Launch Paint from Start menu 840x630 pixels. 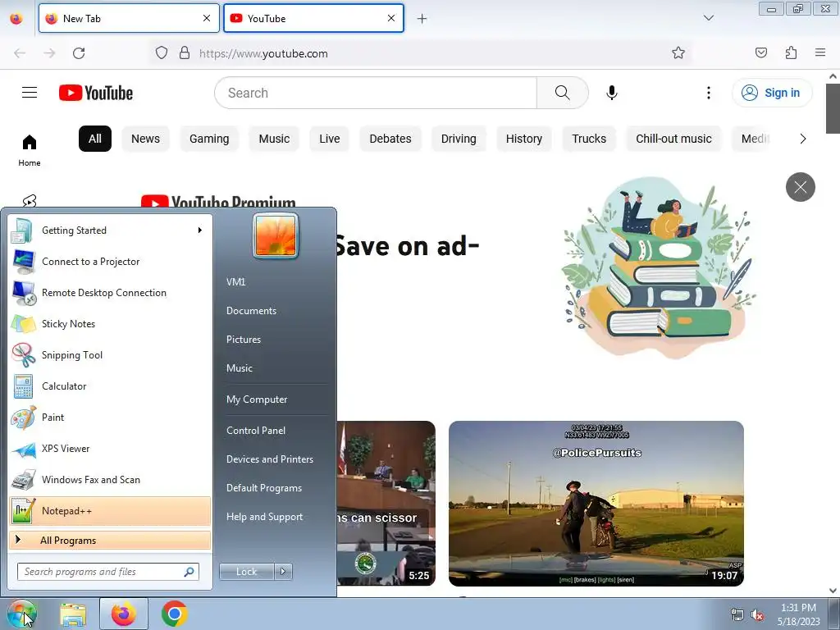[x=110, y=418]
